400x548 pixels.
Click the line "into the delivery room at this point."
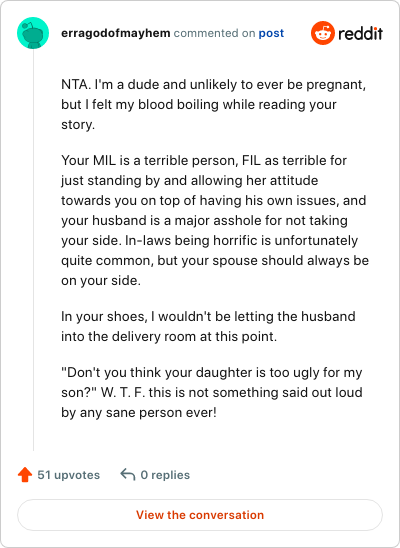[x=169, y=337]
